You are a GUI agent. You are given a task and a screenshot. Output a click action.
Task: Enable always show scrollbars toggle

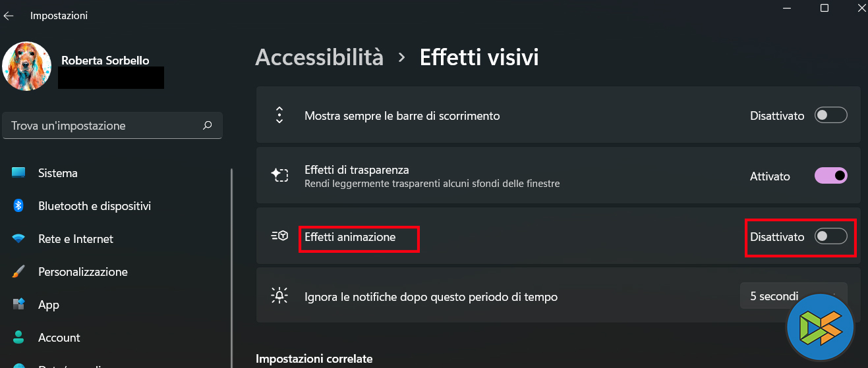(x=830, y=116)
